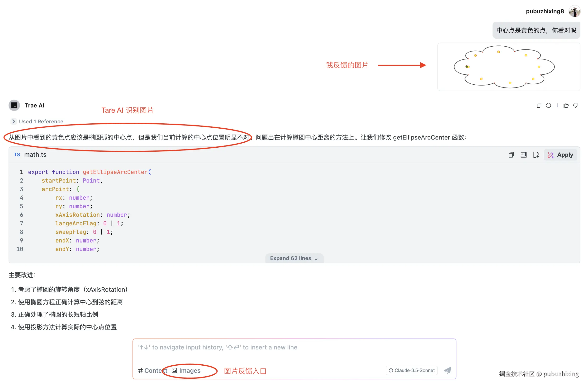The width and height of the screenshot is (588, 387).
Task: Click the Apply button on math.ts
Action: [560, 155]
